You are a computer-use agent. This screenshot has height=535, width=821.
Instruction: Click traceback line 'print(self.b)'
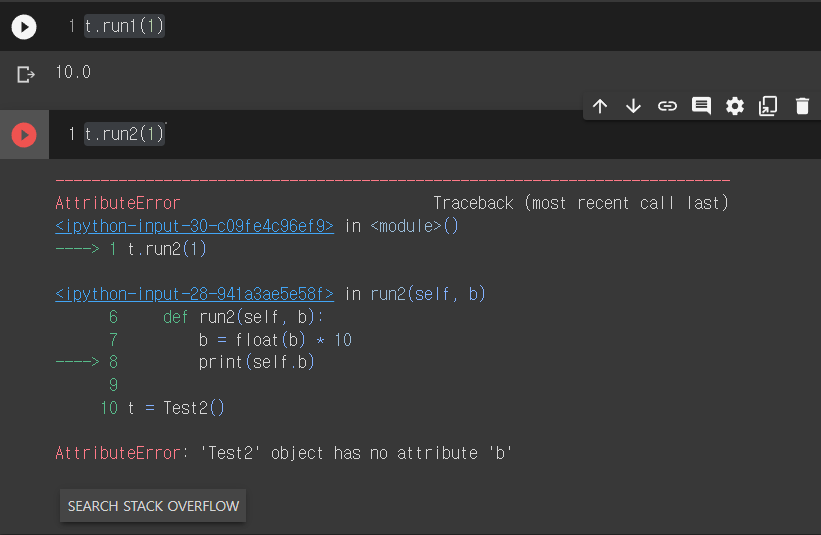(x=256, y=362)
